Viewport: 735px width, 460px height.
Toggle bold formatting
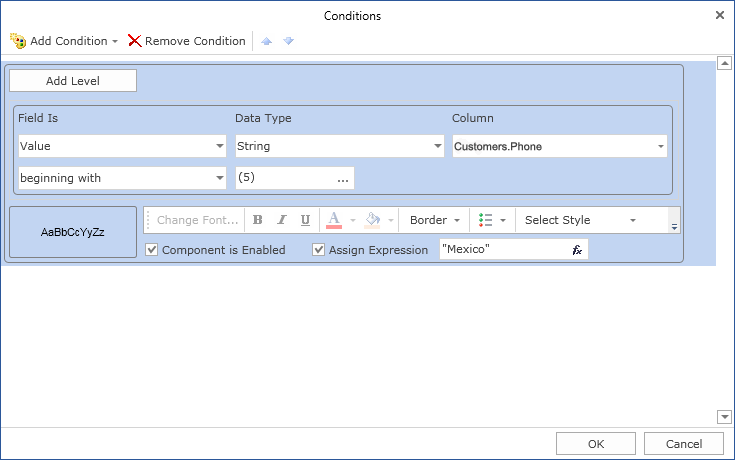point(258,220)
